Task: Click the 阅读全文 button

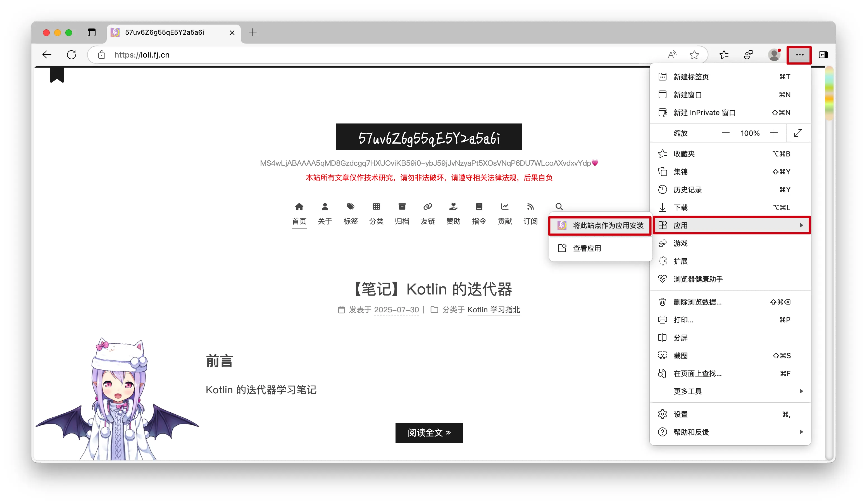Action: tap(429, 432)
